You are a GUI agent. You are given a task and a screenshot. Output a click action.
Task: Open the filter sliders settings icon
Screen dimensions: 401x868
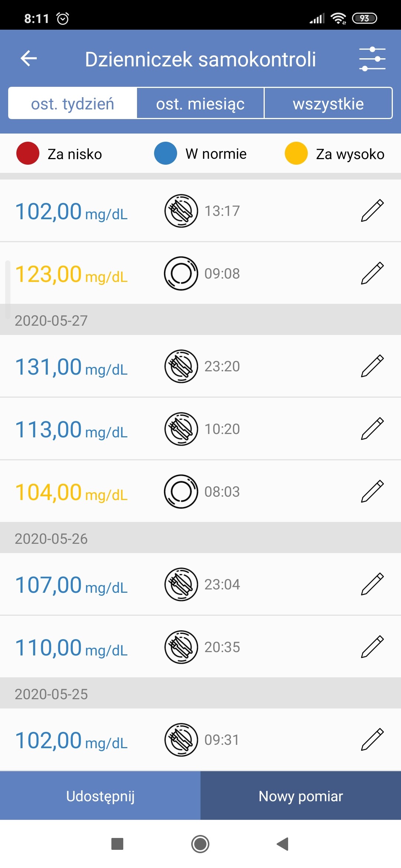[x=372, y=59]
